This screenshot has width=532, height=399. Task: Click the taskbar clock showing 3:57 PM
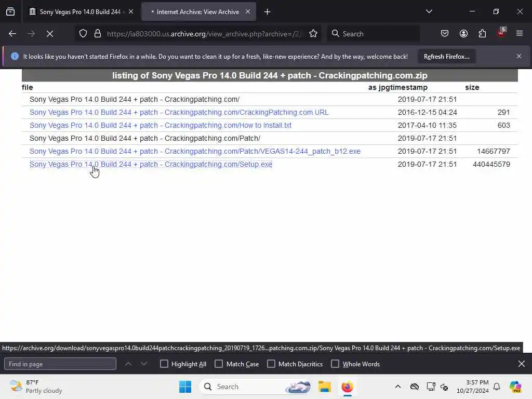tap(472, 387)
